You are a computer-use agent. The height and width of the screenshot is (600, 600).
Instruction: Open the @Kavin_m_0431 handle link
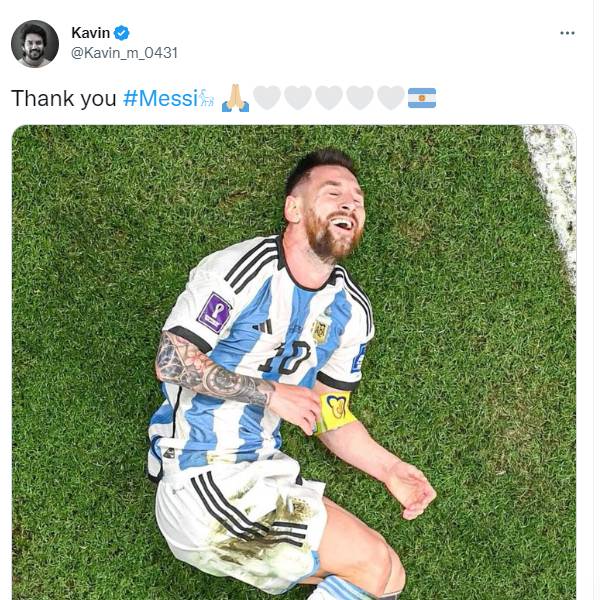point(124,52)
